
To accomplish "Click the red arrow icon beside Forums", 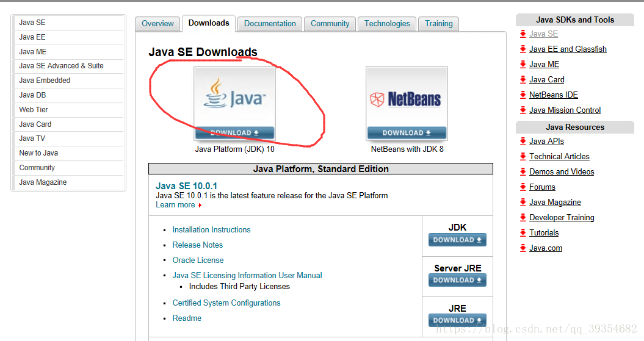I will click(523, 187).
